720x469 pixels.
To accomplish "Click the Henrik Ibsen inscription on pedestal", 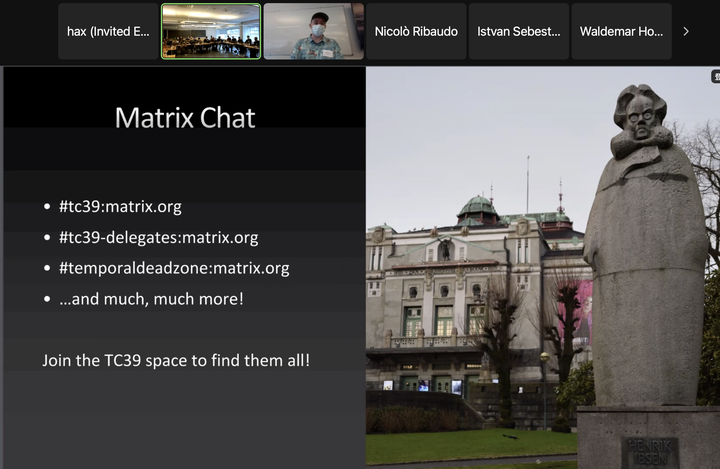I will coord(650,452).
